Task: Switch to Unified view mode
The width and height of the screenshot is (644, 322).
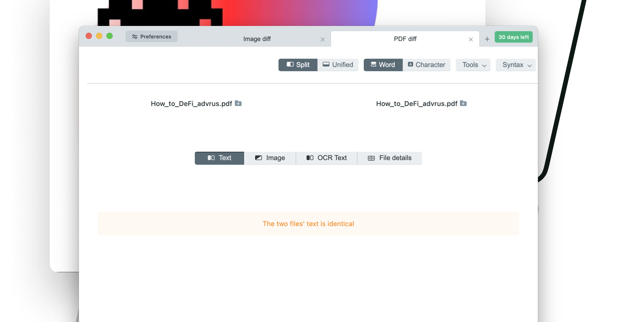Action: coord(338,65)
